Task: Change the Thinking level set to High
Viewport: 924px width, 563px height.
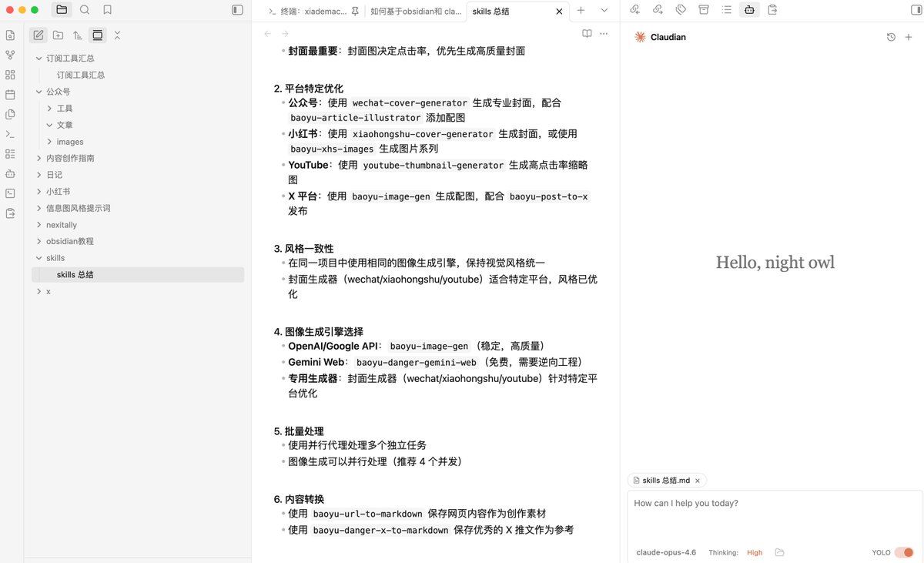Action: click(755, 552)
